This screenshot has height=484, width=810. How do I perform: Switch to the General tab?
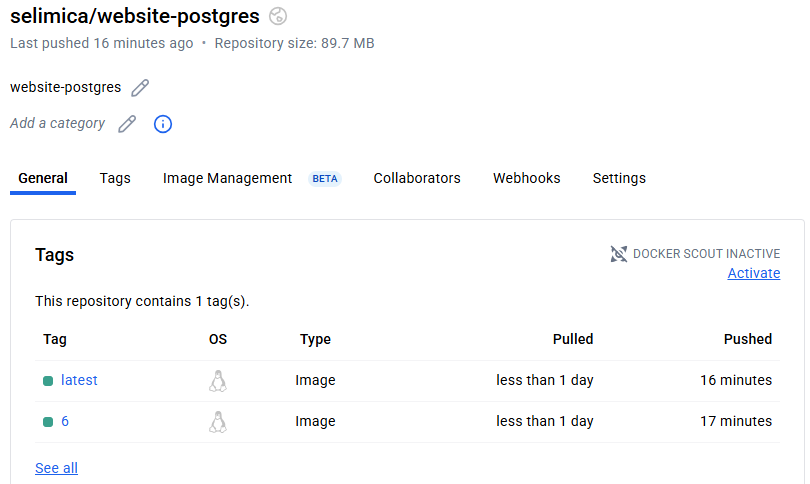click(x=43, y=179)
